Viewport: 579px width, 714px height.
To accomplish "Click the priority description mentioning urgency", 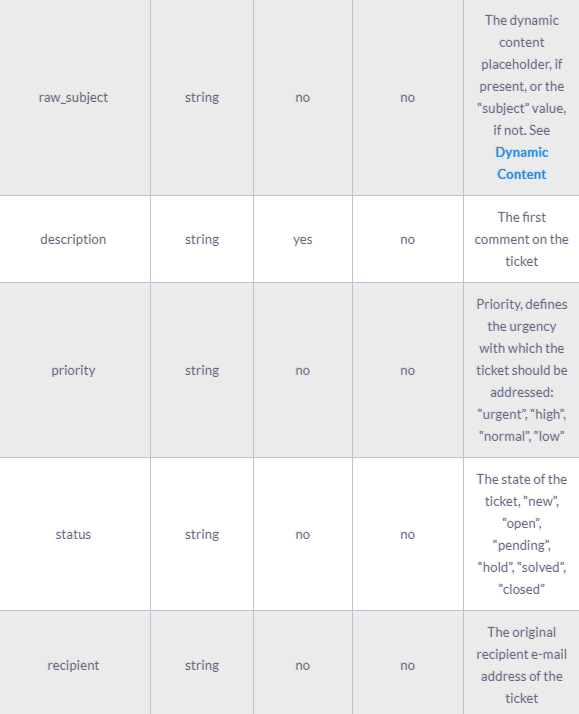I will click(522, 370).
